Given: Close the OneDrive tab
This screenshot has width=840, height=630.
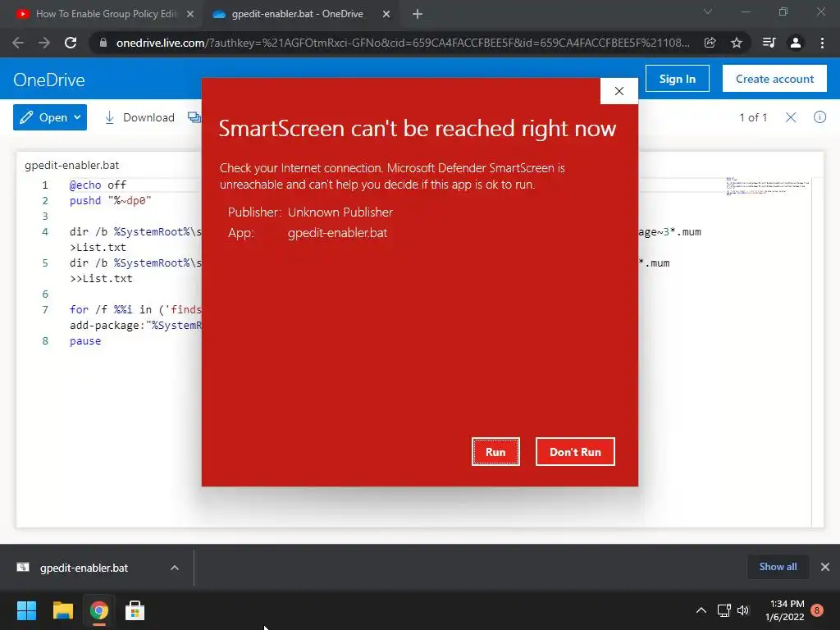Looking at the screenshot, I should point(386,15).
